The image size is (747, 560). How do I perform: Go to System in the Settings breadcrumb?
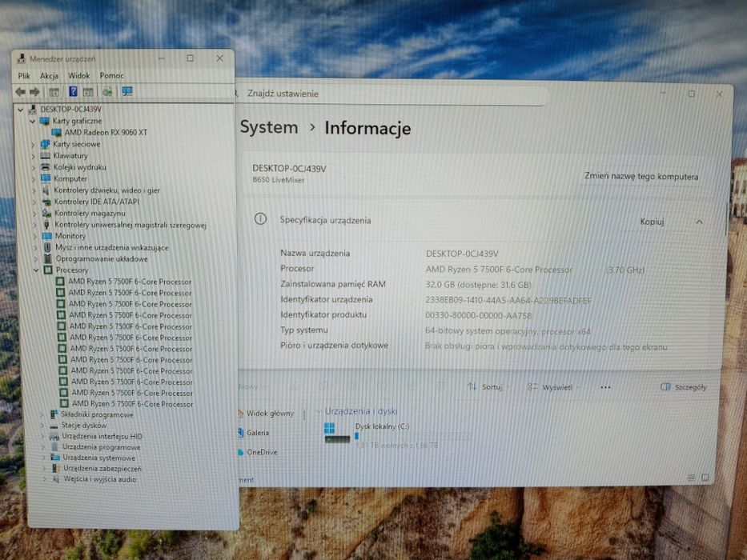(x=269, y=127)
